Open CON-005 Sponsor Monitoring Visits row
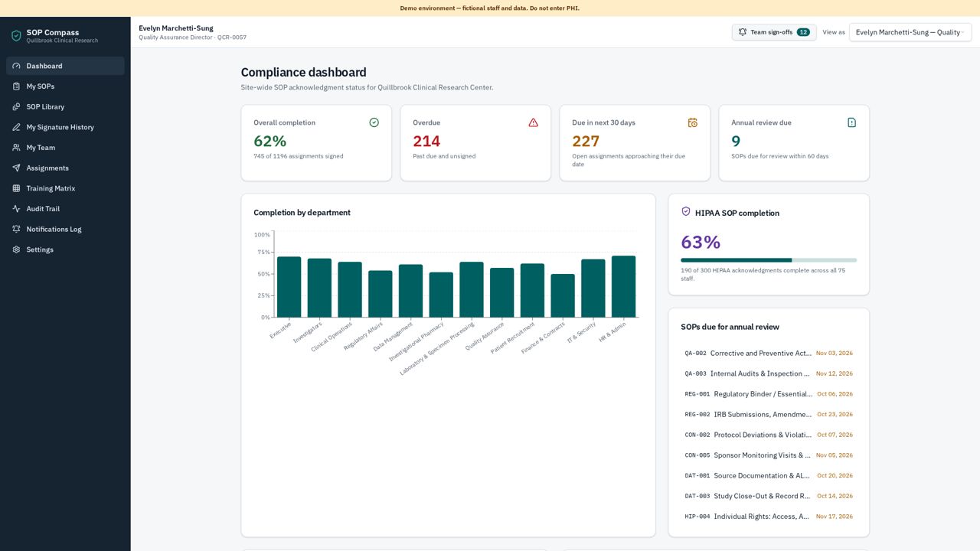This screenshot has width=980, height=551. (x=769, y=455)
